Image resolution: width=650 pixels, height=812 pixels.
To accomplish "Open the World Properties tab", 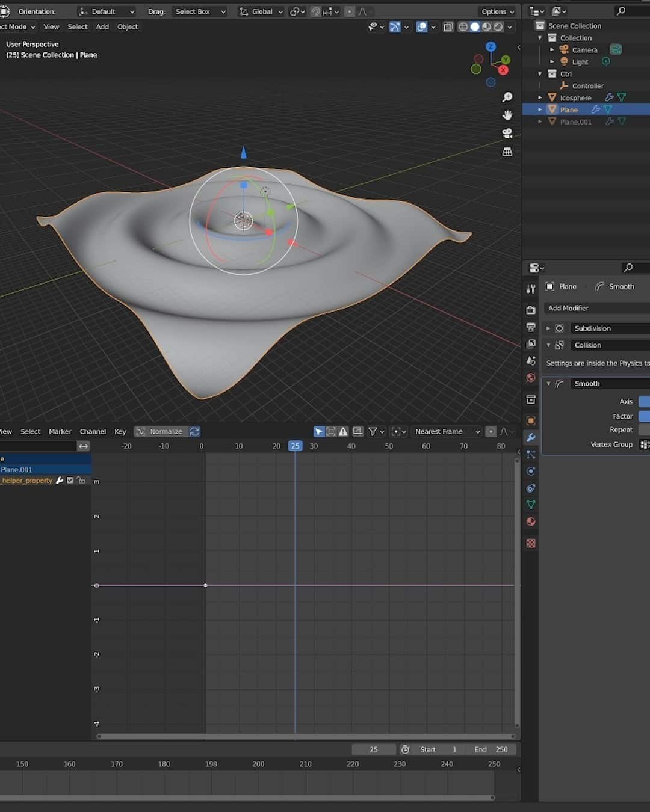I will coord(530,378).
